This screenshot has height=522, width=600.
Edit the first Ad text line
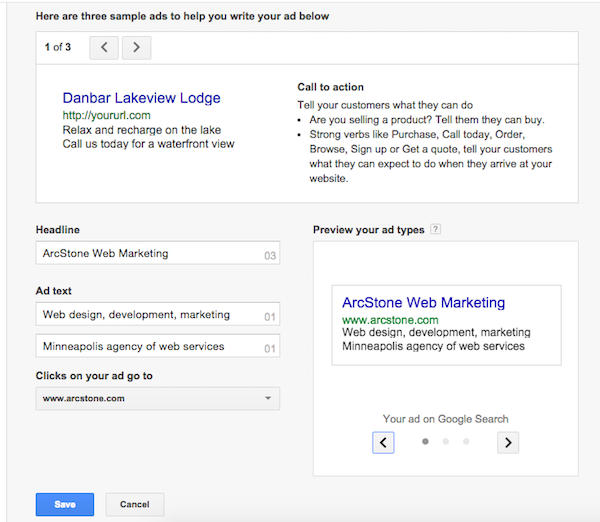click(x=158, y=314)
